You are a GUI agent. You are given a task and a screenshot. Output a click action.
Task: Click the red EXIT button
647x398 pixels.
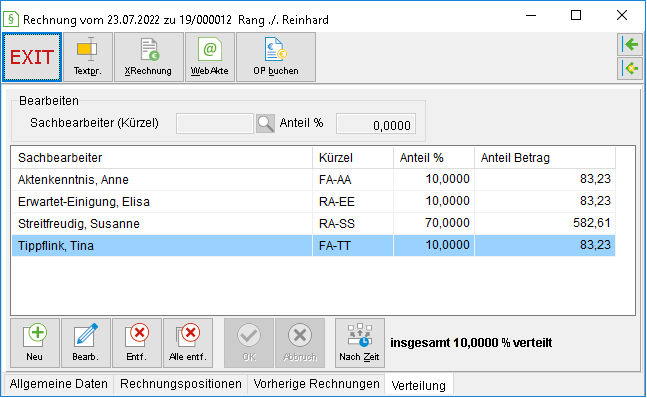click(x=32, y=57)
